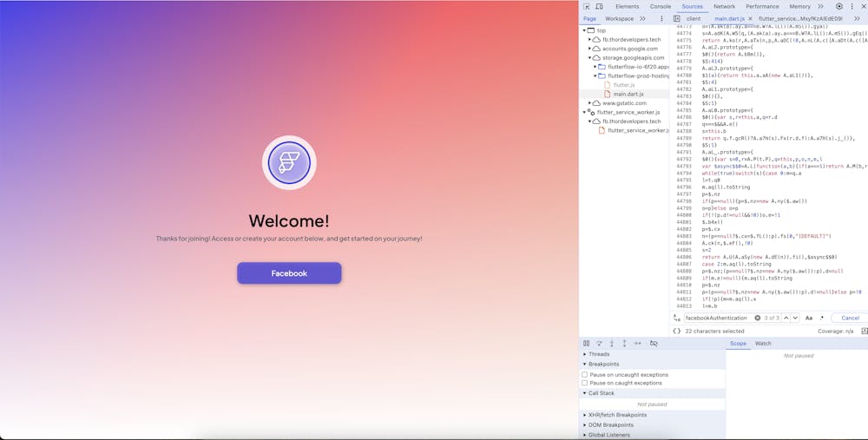
Task: Collapse the top frame tree node
Action: (584, 31)
